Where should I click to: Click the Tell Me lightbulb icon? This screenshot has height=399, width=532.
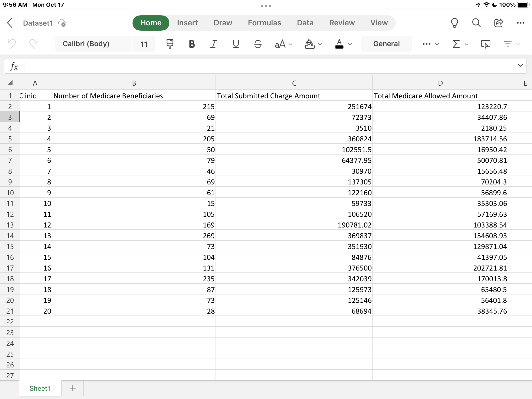(454, 23)
